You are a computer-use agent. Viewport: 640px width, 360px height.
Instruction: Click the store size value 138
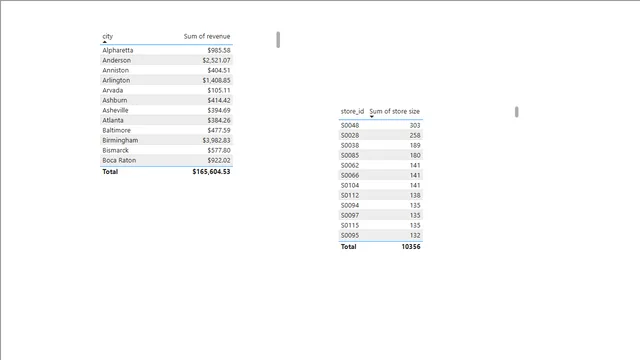(x=415, y=196)
